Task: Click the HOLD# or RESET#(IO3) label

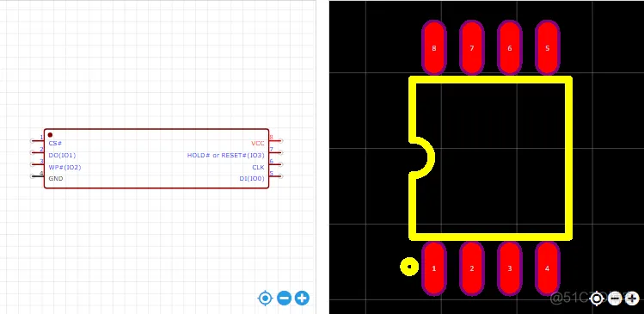Action: 226,156
